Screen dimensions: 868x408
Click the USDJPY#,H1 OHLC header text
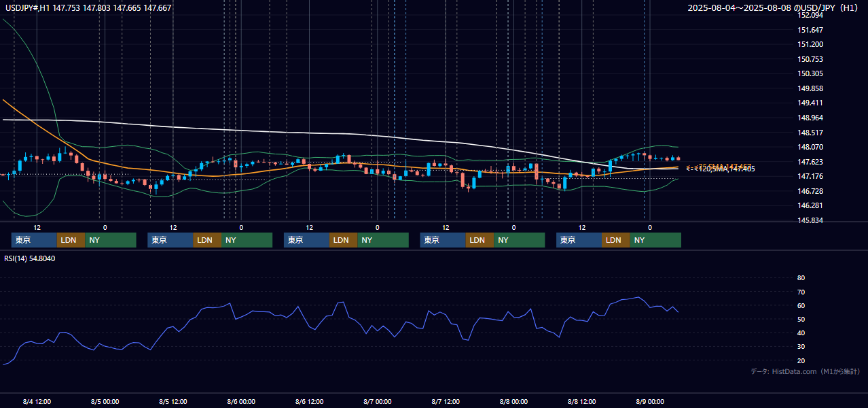coord(88,8)
